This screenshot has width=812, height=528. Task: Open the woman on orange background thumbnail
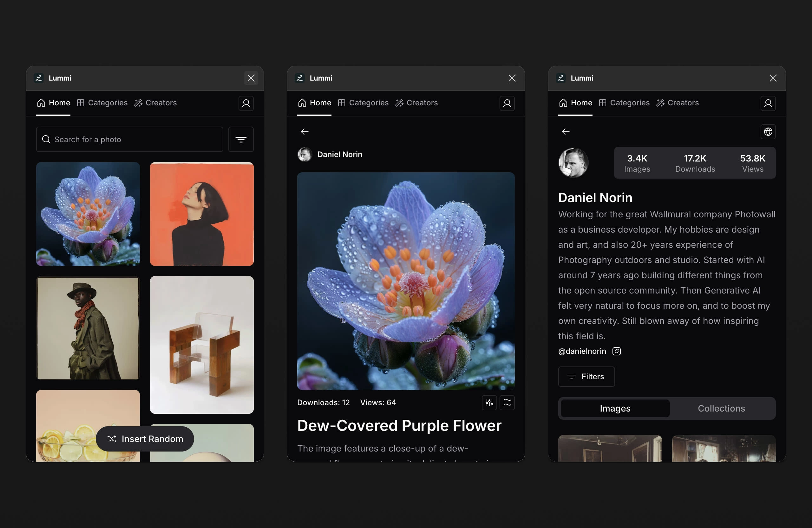(x=202, y=214)
